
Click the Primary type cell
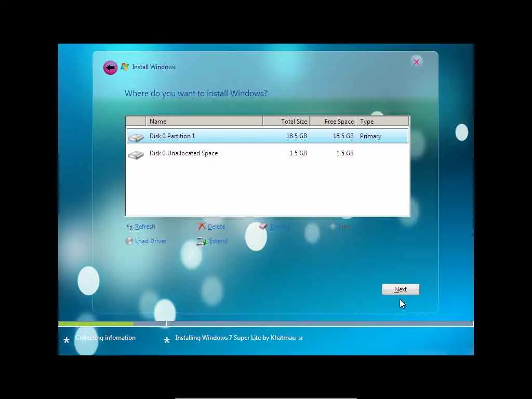(x=370, y=136)
